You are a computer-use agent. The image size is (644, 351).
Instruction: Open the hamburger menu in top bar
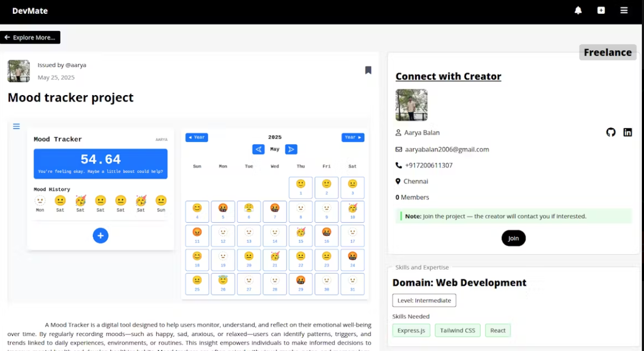tap(624, 10)
